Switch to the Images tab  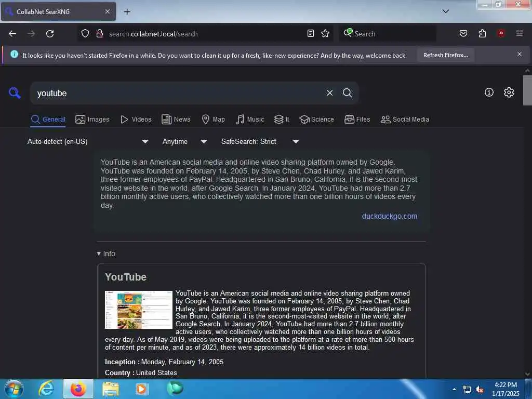[92, 119]
